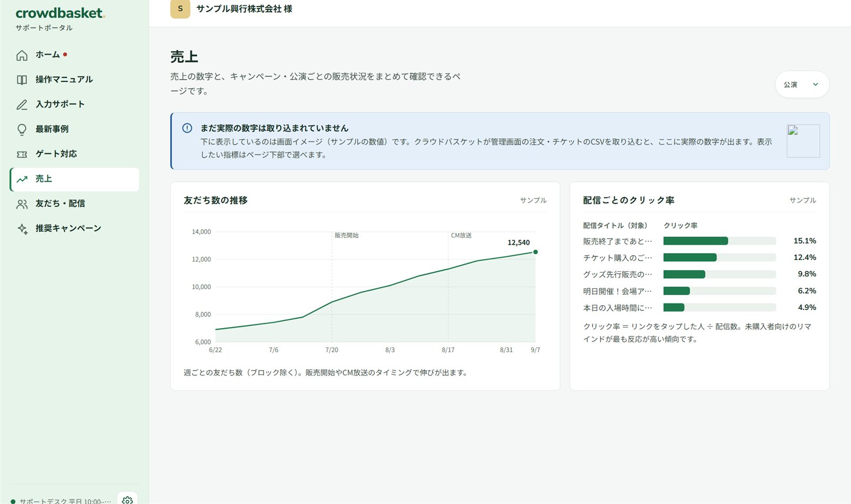The image size is (851, 504).
Task: Select 友だち・配信 in the sidebar
Action: tap(74, 204)
